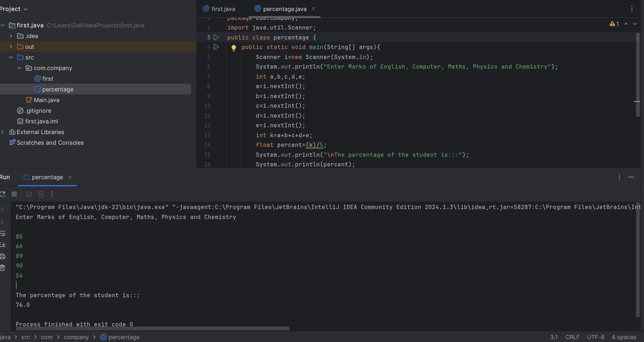The width and height of the screenshot is (644, 342).
Task: Click the Run tool window title
Action: coord(4,177)
